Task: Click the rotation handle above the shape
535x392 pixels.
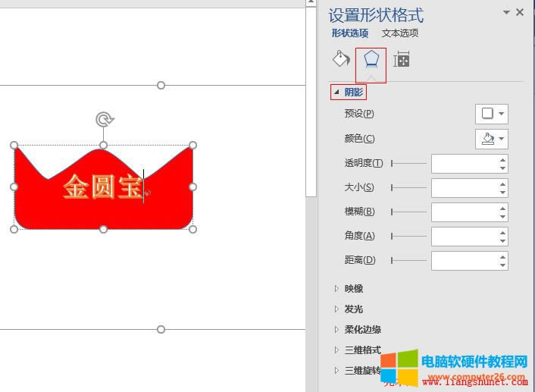Action: pos(104,119)
